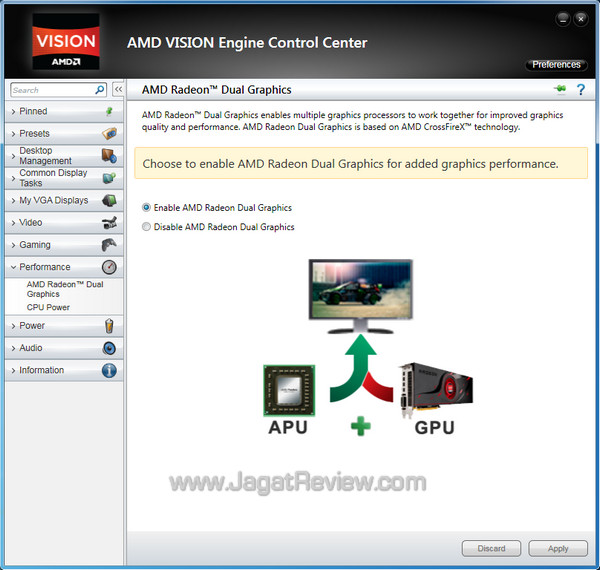Expand the Presets section arrow

pyautogui.click(x=13, y=134)
